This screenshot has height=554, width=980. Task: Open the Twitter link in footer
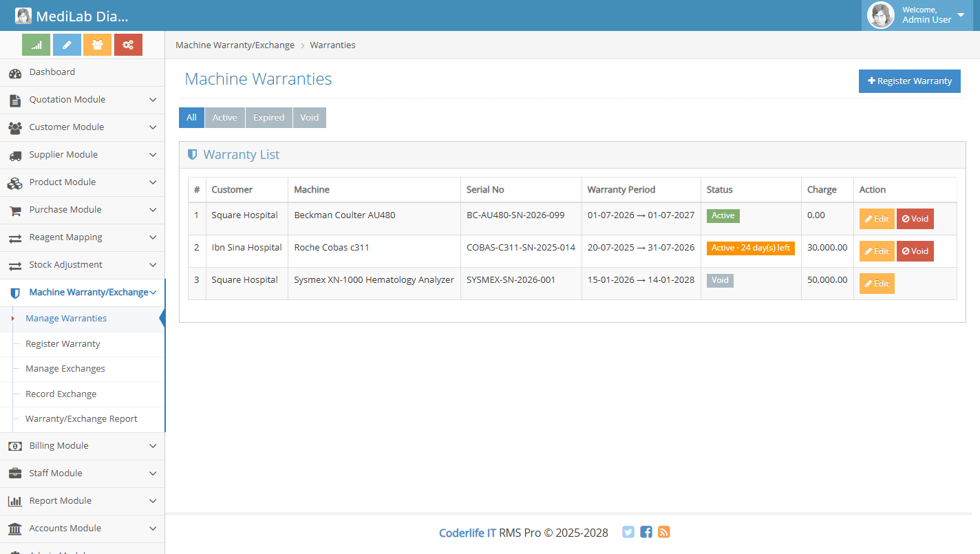pyautogui.click(x=628, y=532)
